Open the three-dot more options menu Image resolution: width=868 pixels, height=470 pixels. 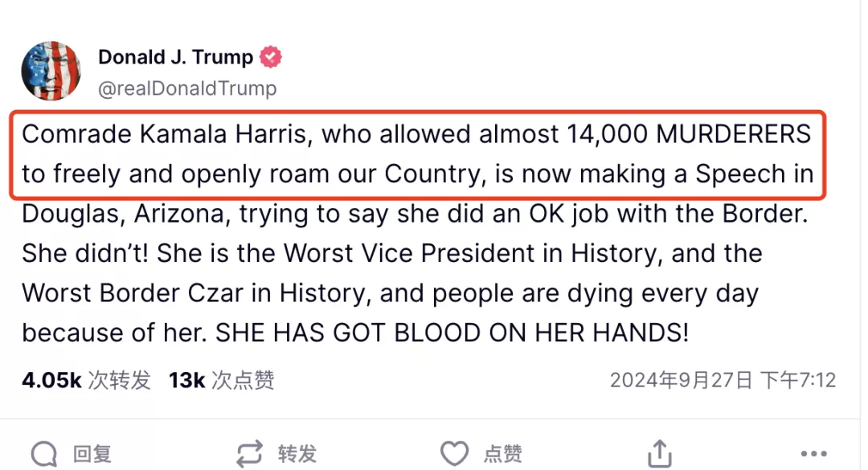tap(813, 454)
